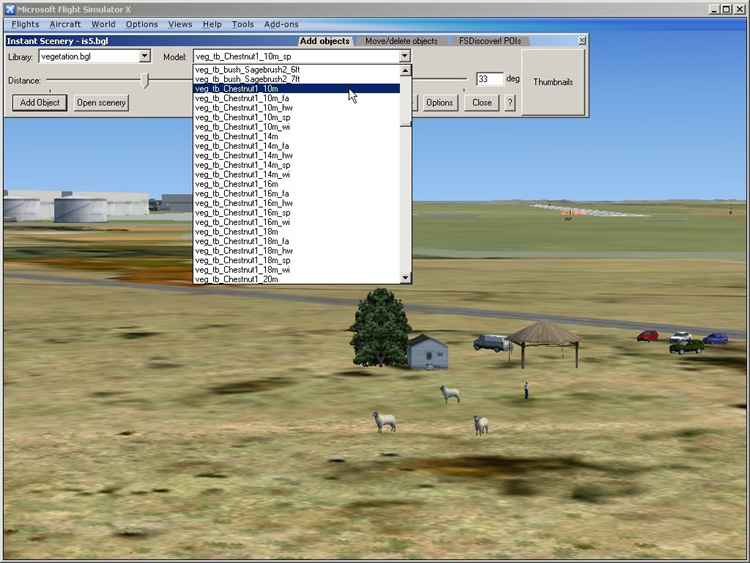
Task: Select veg_tb_bush_Sagebrush2_7ft in the list
Action: [x=297, y=79]
